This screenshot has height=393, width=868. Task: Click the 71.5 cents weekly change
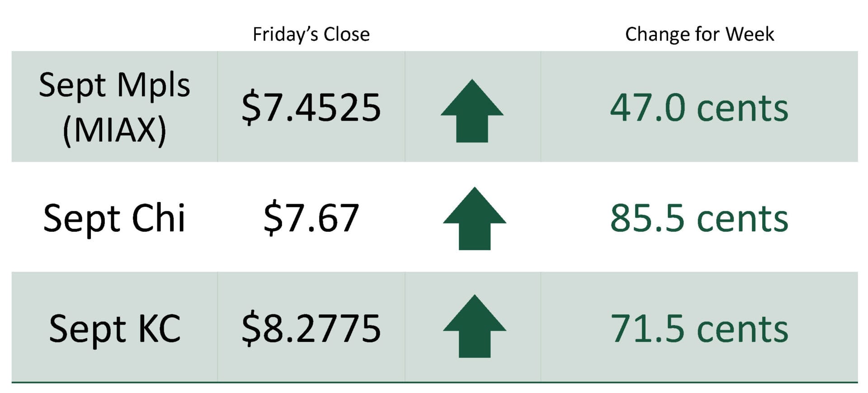point(699,328)
